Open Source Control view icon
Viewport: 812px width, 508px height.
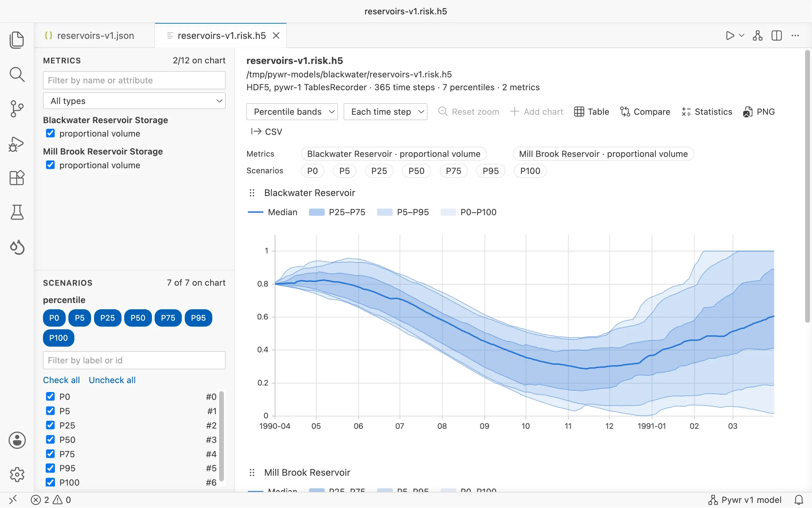coord(17,109)
